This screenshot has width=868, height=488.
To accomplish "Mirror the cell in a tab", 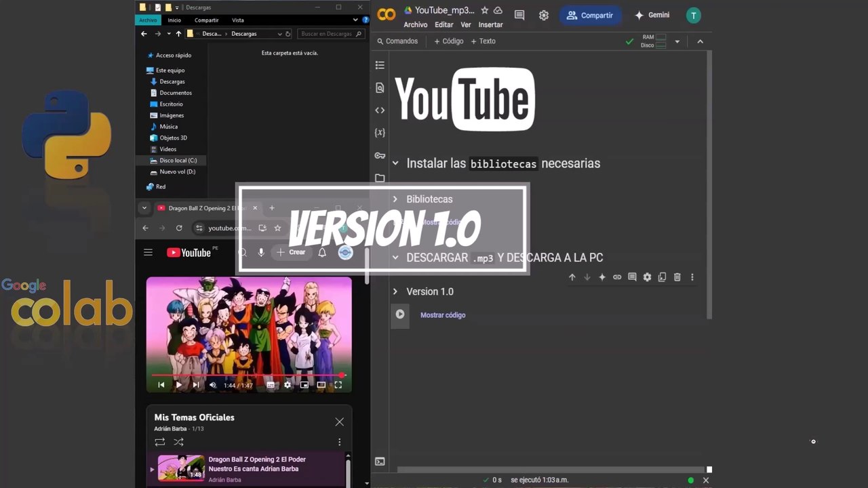I will (662, 277).
